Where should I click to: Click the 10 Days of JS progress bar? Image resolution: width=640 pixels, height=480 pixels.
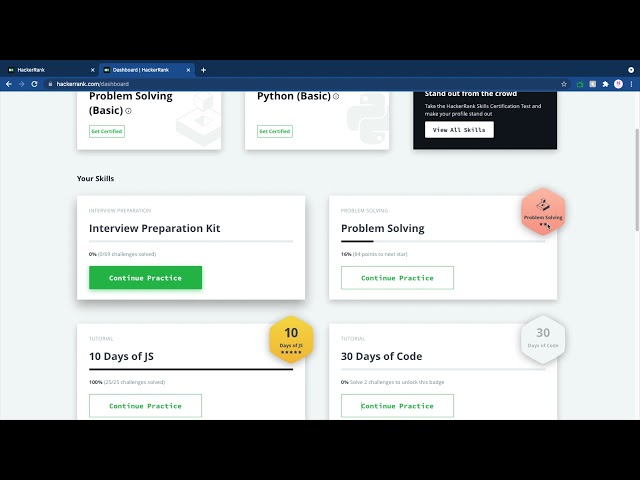[191, 369]
